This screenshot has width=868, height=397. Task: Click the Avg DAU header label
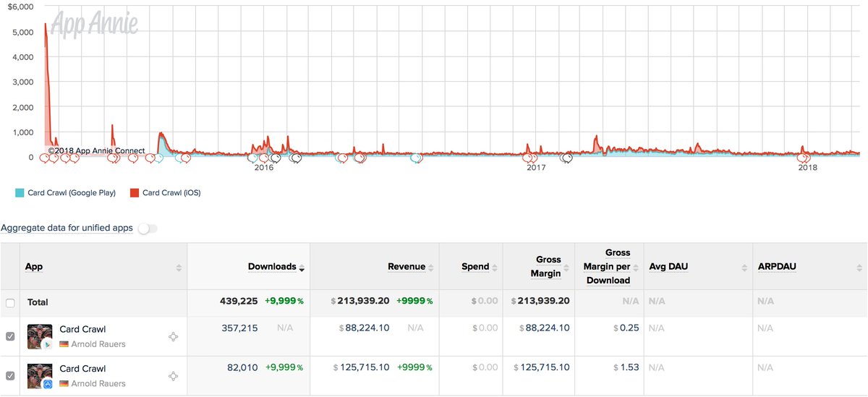(668, 267)
